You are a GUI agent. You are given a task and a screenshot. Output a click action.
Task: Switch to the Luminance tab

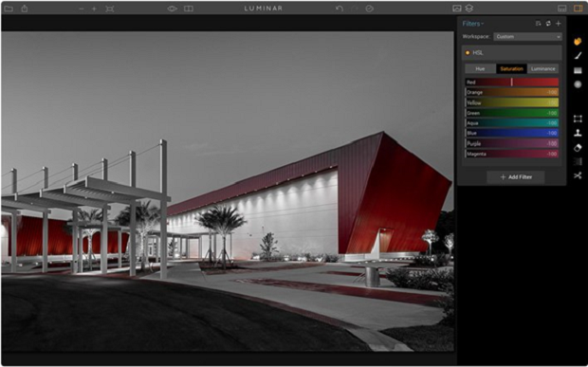pyautogui.click(x=542, y=69)
